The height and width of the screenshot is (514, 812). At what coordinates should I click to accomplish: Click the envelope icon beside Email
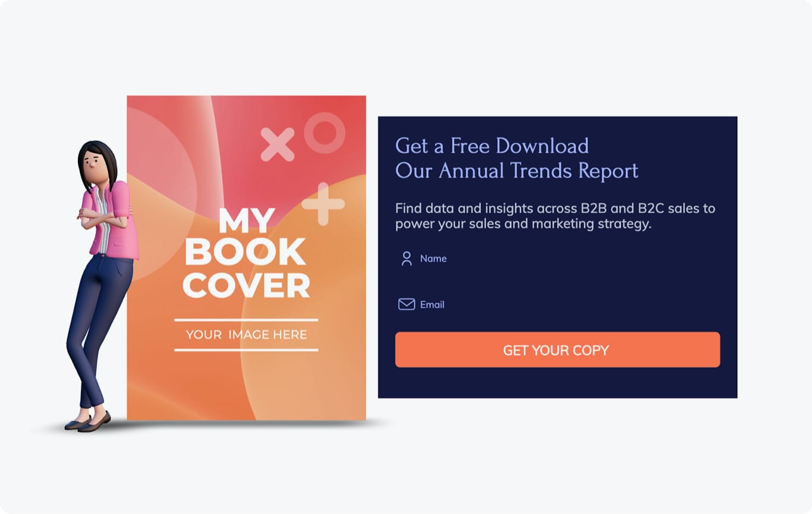tap(407, 304)
